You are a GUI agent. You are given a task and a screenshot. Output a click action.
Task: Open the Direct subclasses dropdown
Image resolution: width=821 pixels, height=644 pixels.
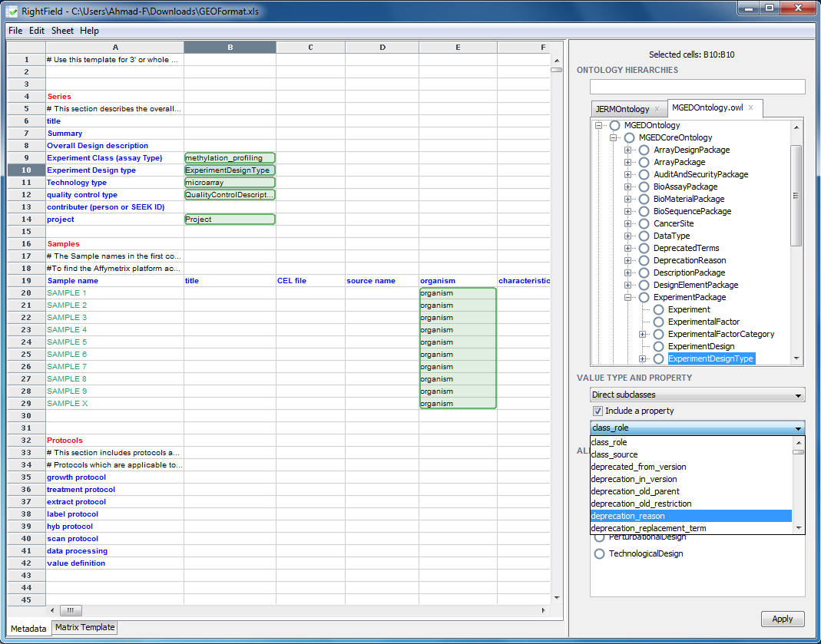point(697,395)
